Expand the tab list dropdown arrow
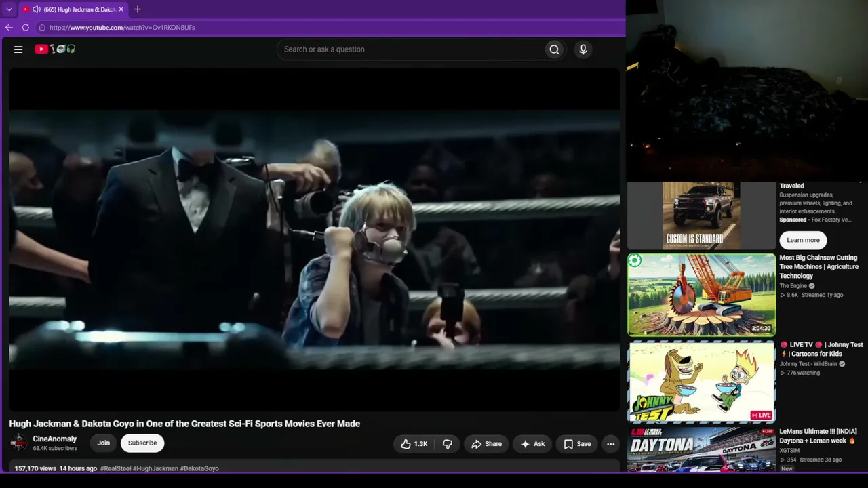 pyautogui.click(x=9, y=9)
